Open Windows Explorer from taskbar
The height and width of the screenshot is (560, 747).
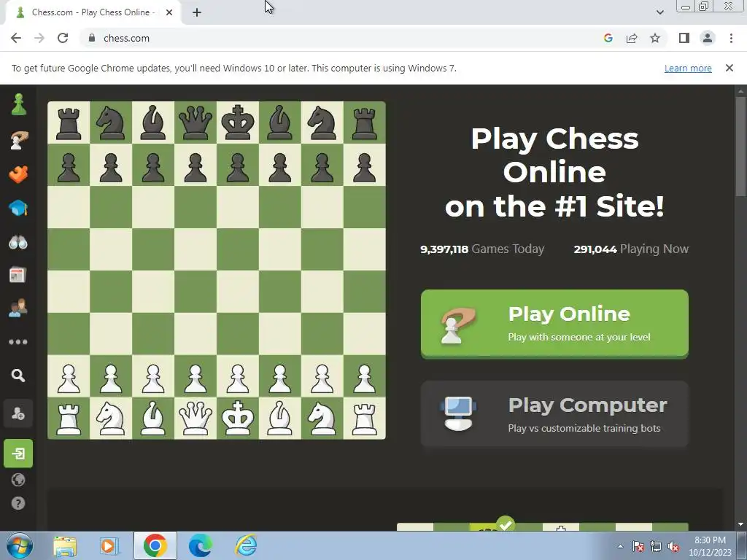[x=65, y=545]
